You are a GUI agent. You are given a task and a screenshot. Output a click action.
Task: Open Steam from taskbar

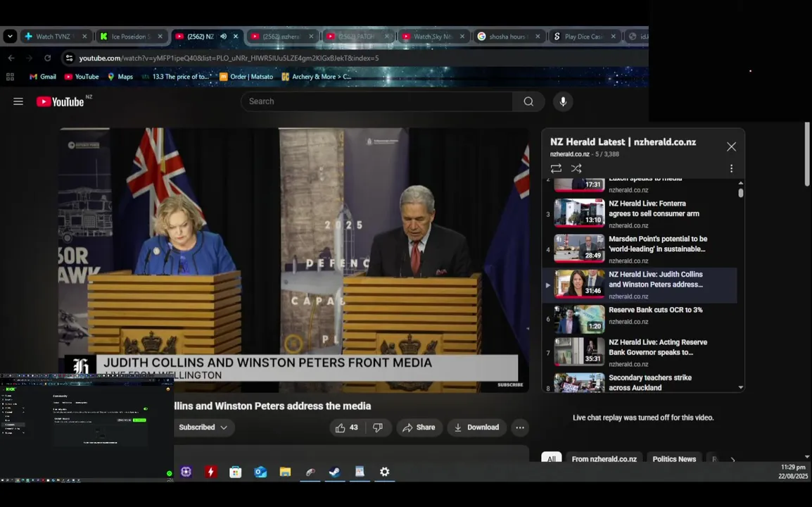[x=334, y=472]
